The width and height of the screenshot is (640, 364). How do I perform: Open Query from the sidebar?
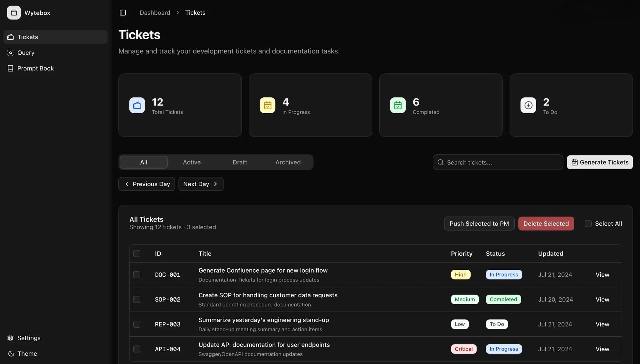point(55,52)
